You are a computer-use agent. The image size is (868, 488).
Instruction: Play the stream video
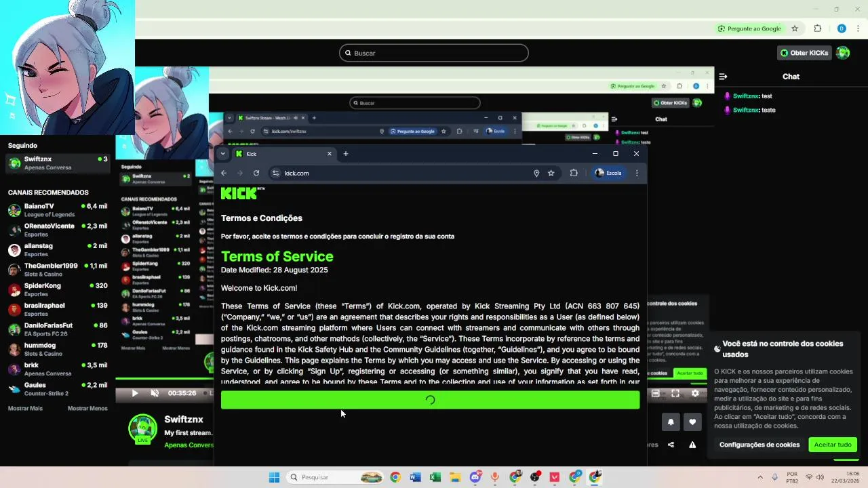tap(134, 393)
